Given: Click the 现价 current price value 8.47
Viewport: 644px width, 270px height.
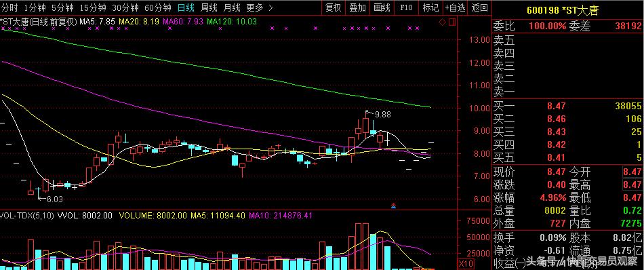Looking at the screenshot, I should coord(556,172).
